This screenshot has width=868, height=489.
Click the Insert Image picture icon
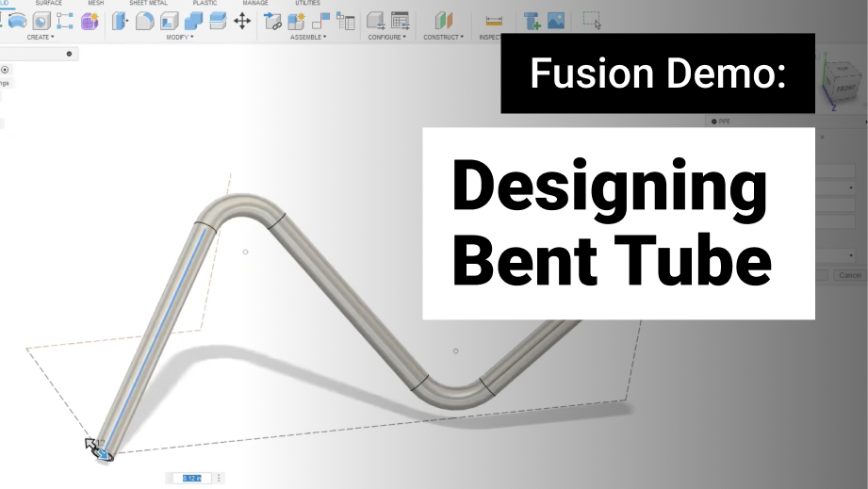point(556,21)
